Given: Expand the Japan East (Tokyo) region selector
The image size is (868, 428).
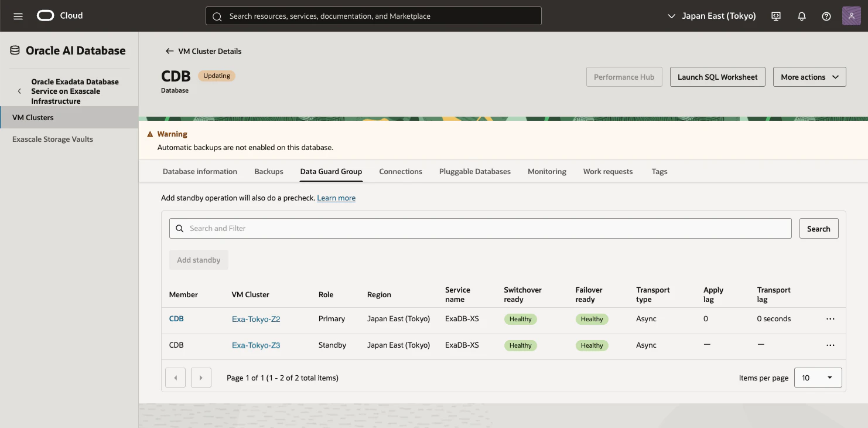Looking at the screenshot, I should coord(712,16).
